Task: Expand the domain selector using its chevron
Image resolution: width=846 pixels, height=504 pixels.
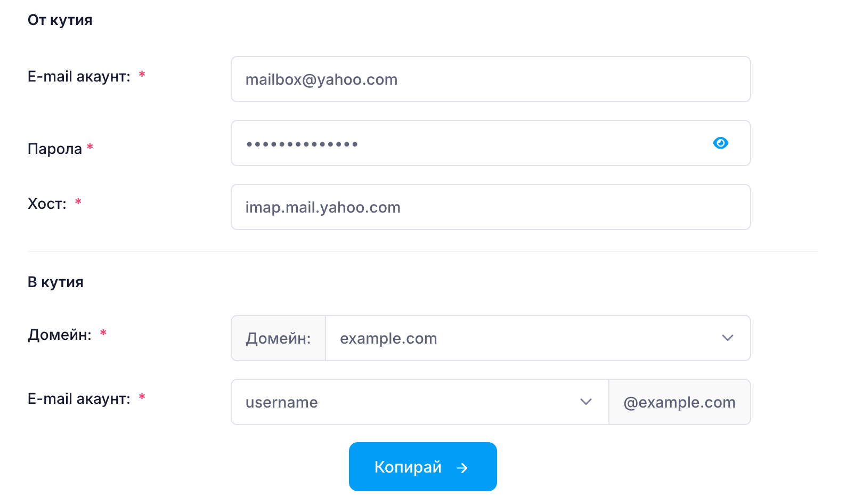Action: point(728,338)
